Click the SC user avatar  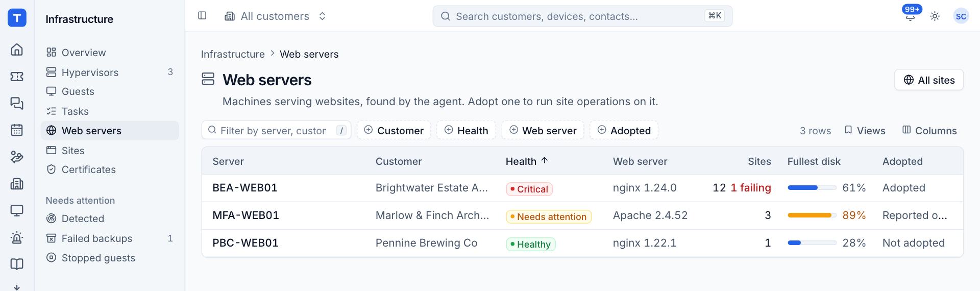(x=961, y=16)
